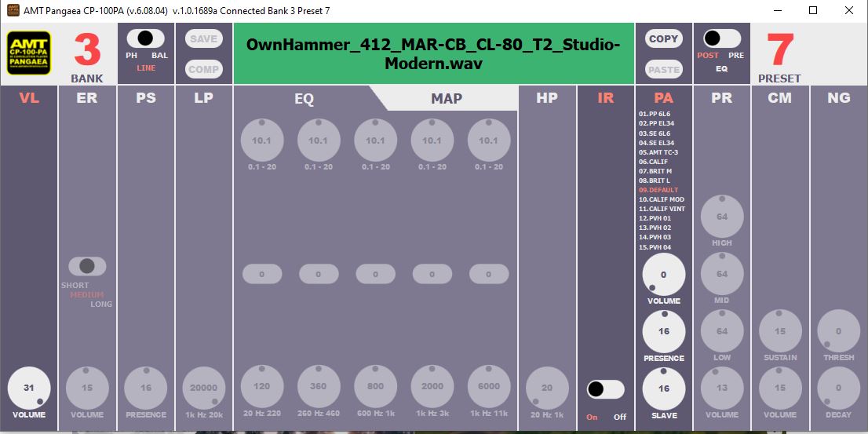
Task: Select 08.BRIT L power amp type
Action: [x=655, y=181]
